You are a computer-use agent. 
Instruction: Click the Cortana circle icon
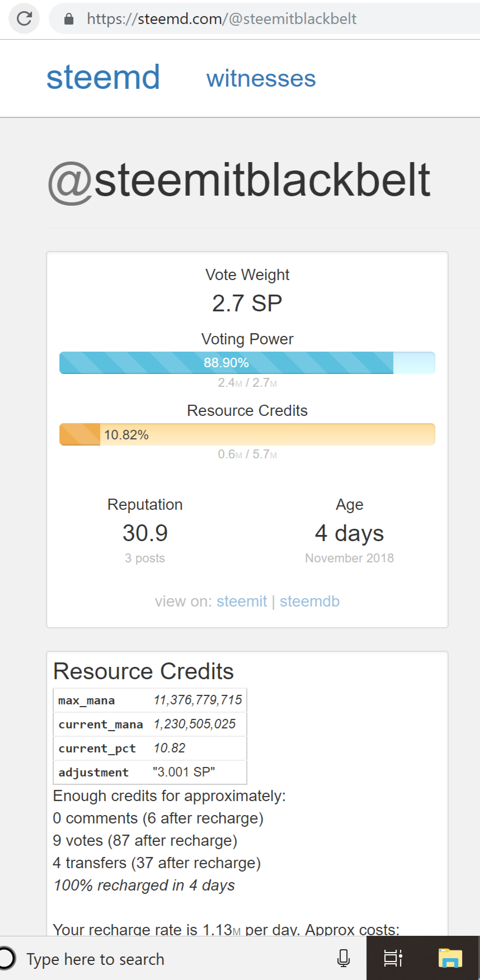point(7,958)
